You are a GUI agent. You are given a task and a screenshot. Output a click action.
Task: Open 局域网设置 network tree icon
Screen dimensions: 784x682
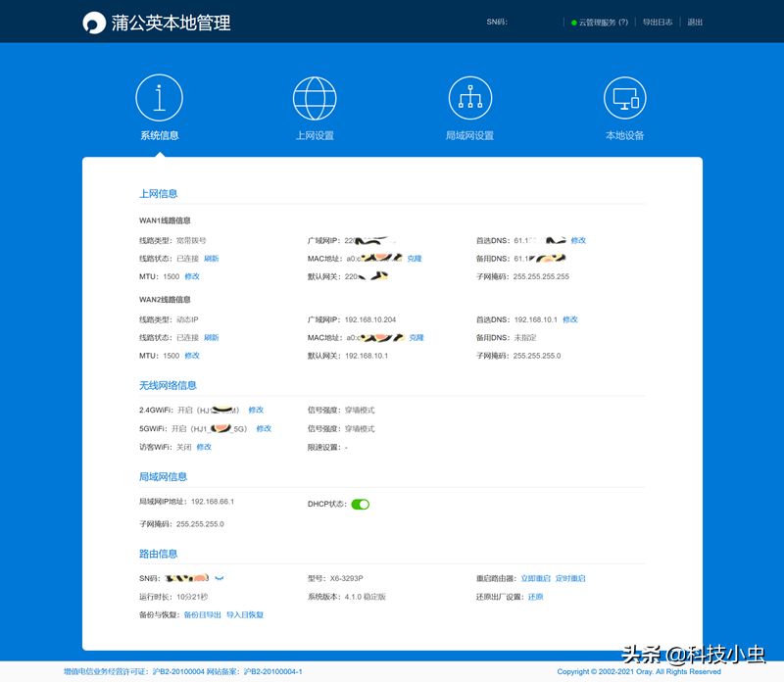click(x=469, y=98)
